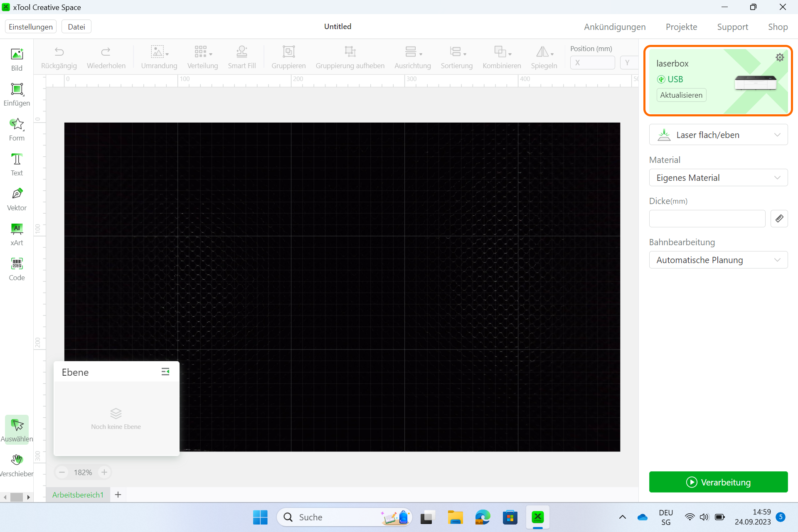Image resolution: width=798 pixels, height=532 pixels.
Task: Collapse the Ebene layer panel
Action: pos(165,372)
